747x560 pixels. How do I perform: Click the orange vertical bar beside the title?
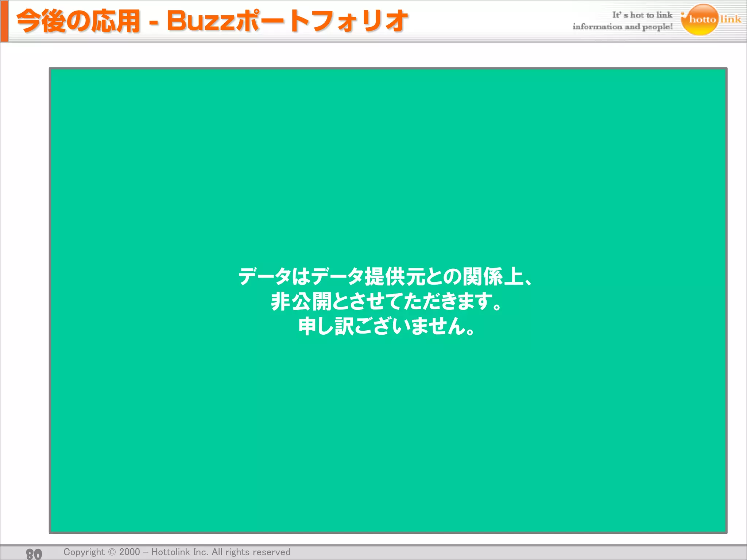click(4, 21)
